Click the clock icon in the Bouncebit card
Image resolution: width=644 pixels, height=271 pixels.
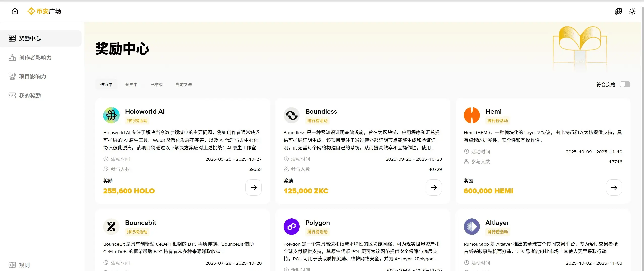point(106,263)
